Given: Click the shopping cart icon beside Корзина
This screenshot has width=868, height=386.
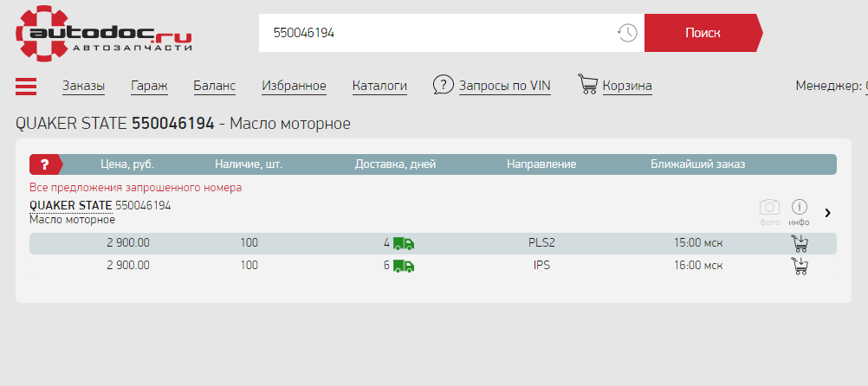Looking at the screenshot, I should [x=588, y=84].
